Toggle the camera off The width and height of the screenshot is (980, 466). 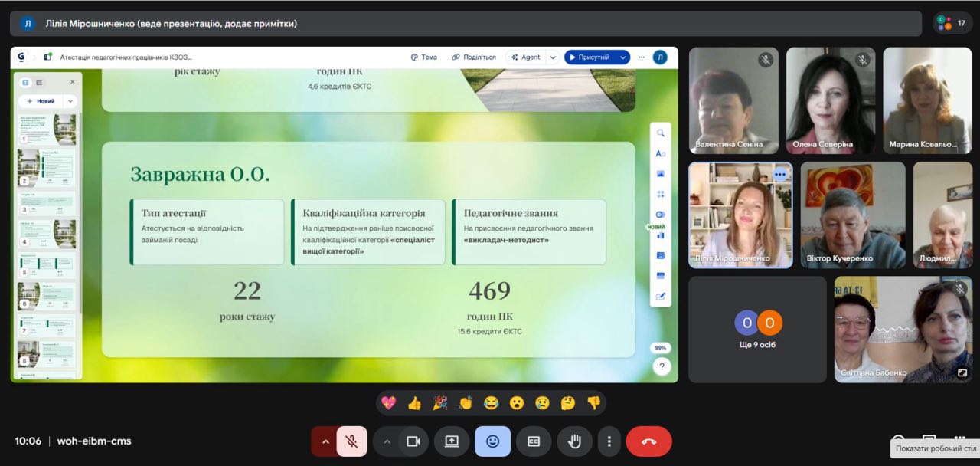(413, 441)
